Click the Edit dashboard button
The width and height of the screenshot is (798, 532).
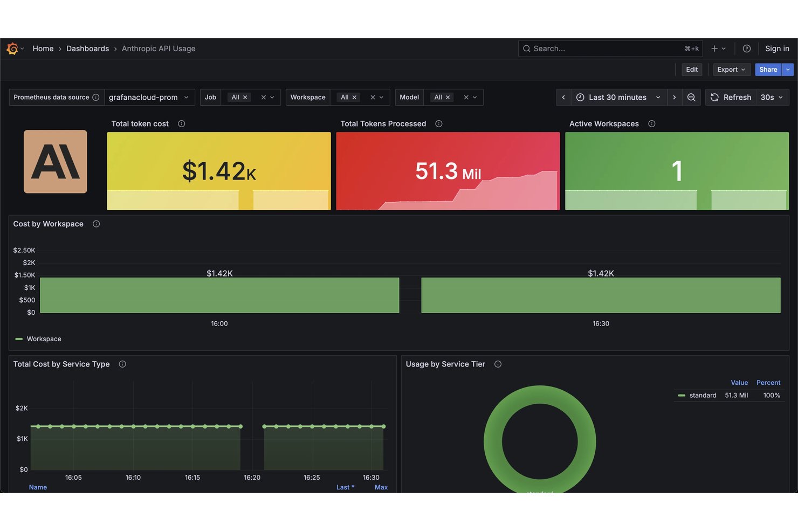click(692, 70)
